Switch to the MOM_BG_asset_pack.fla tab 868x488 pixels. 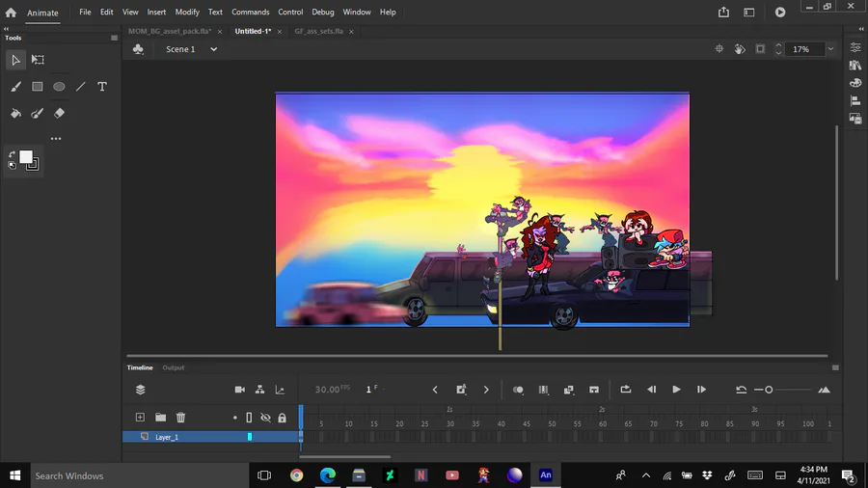click(170, 31)
